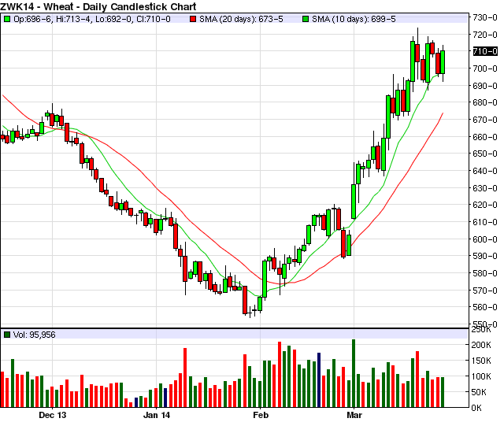
Task: Click the 730-0 price axis label
Action: (x=485, y=17)
